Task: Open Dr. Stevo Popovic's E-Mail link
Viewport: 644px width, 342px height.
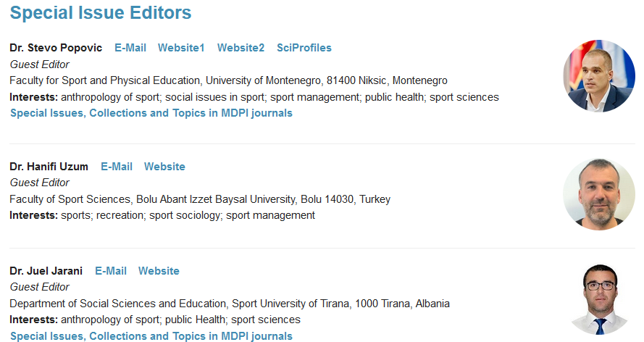Action: (x=130, y=48)
